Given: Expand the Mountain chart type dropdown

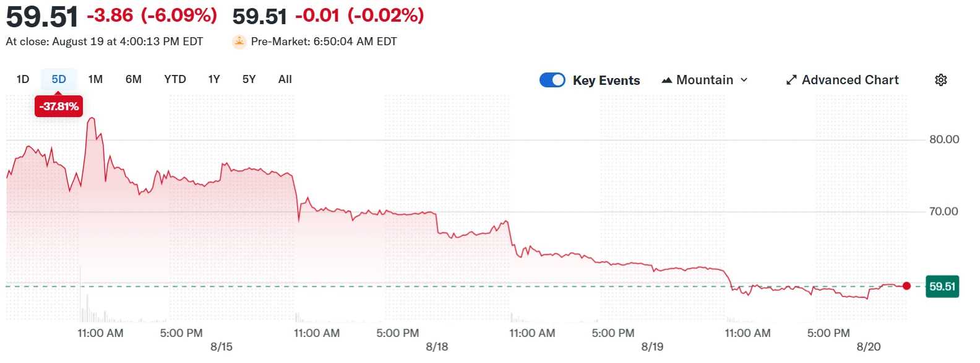Looking at the screenshot, I should click(x=705, y=80).
